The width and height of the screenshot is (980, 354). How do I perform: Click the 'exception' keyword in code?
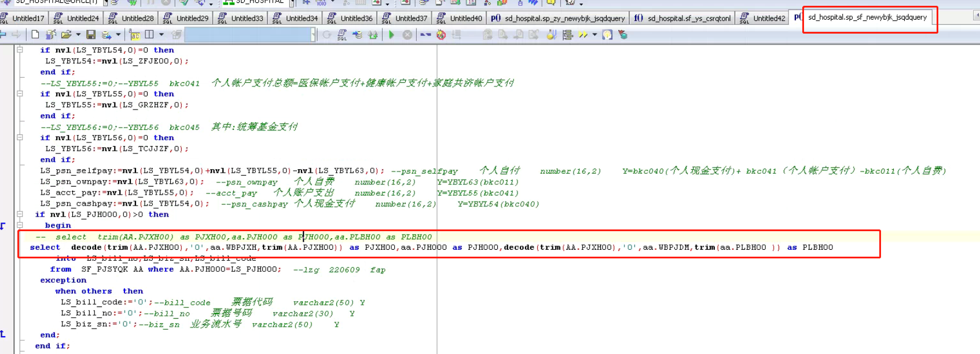63,280
